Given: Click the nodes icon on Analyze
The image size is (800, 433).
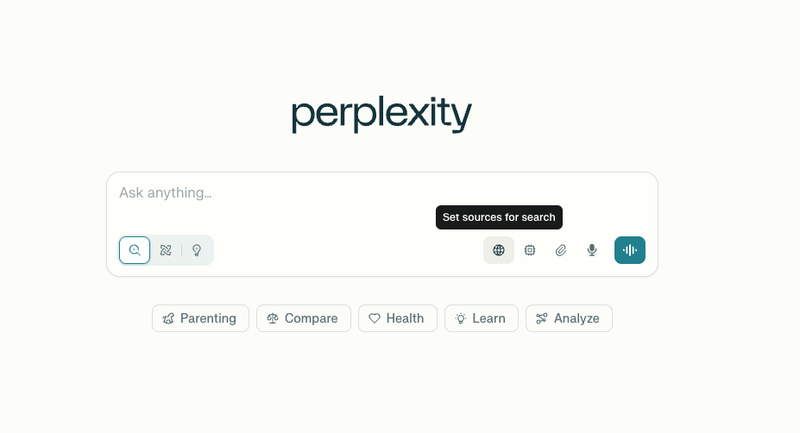Looking at the screenshot, I should [x=542, y=318].
